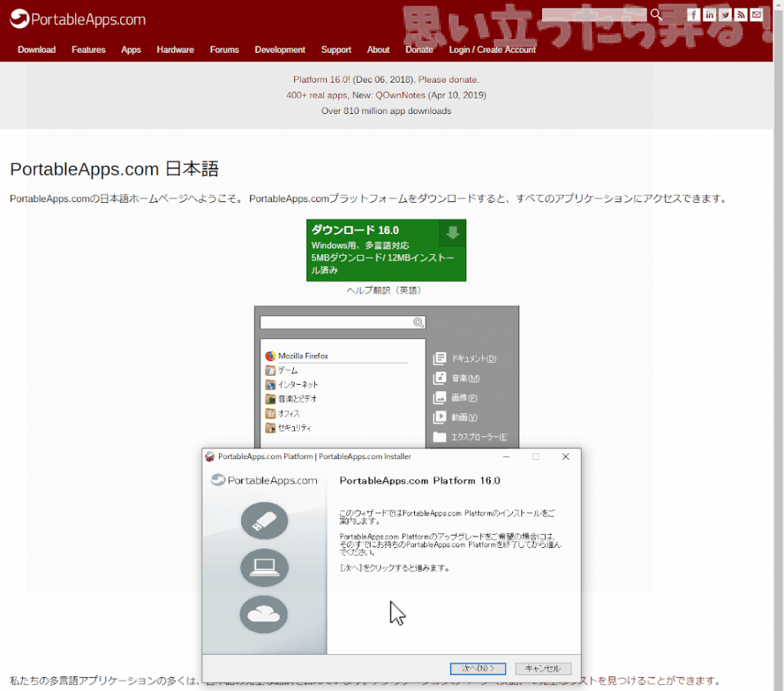Open the RSS feed icon
784x691 pixels.
[741, 15]
